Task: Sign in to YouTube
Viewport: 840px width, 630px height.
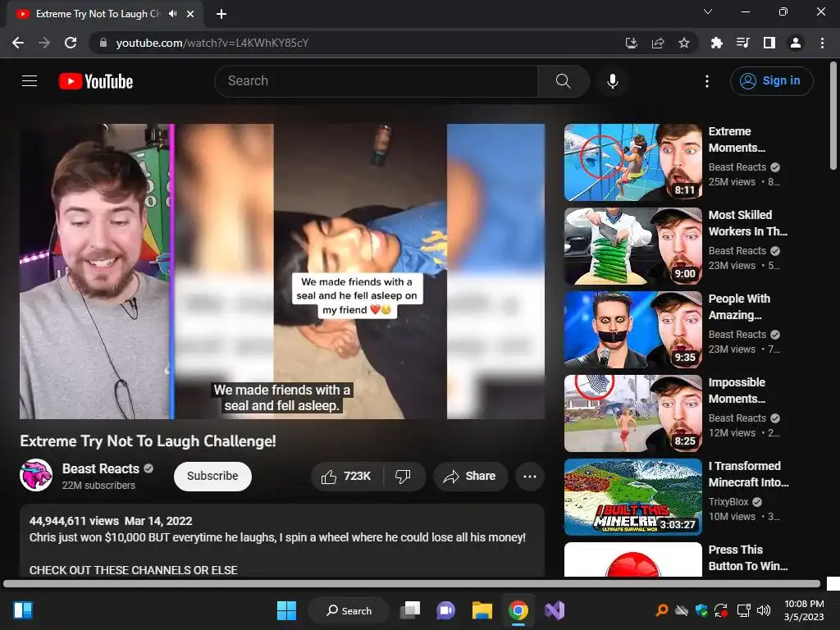Action: click(x=771, y=81)
